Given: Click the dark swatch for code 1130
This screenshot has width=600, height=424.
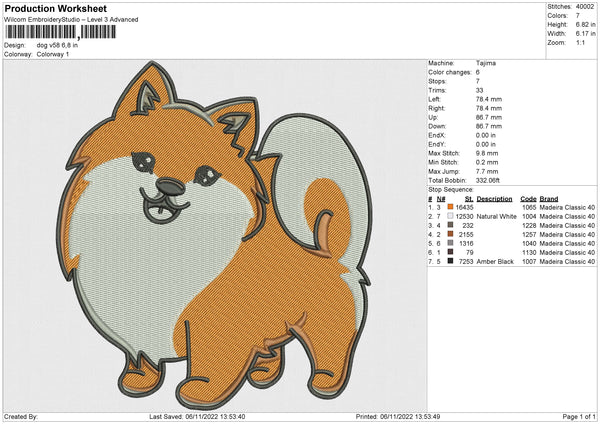Looking at the screenshot, I should tap(451, 252).
